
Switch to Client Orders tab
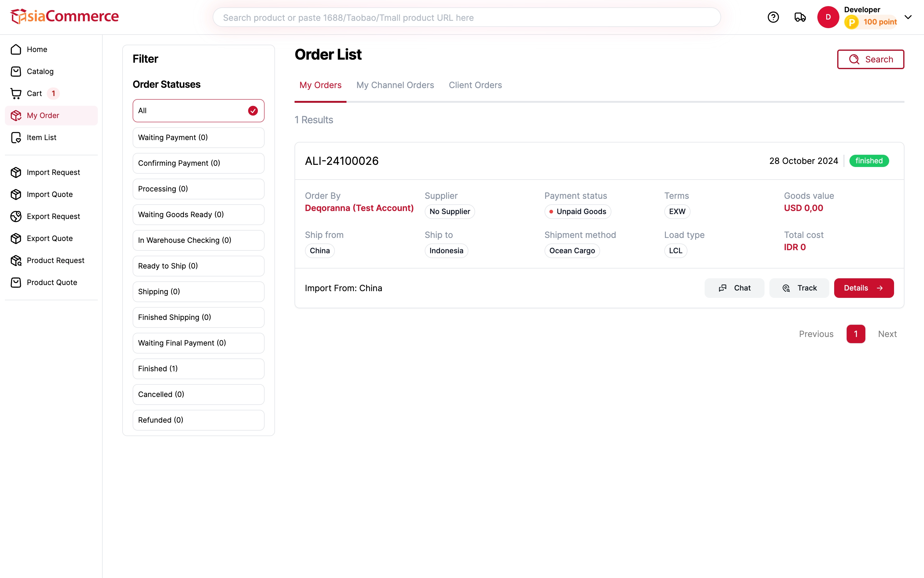click(x=475, y=85)
